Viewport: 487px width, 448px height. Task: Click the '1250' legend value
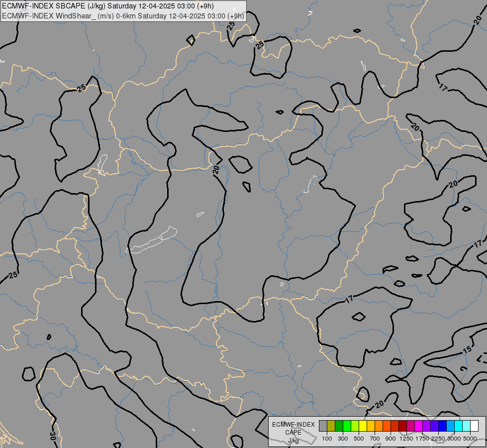click(x=406, y=439)
